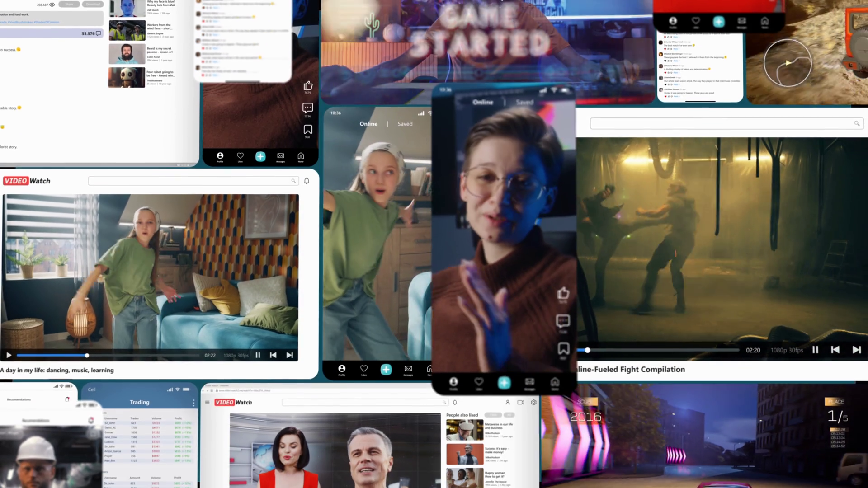This screenshot has width=868, height=488.
Task: Click magnifier icon in fight video search bar
Action: pyautogui.click(x=856, y=123)
